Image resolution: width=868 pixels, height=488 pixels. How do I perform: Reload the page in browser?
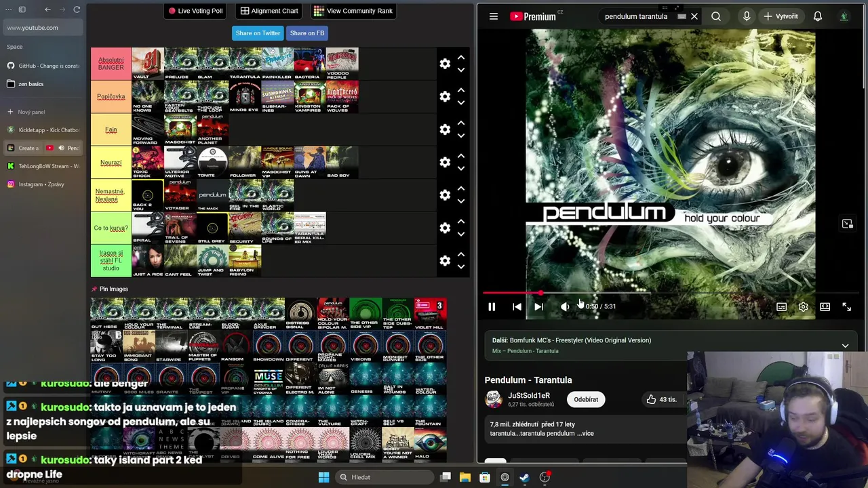(x=77, y=9)
